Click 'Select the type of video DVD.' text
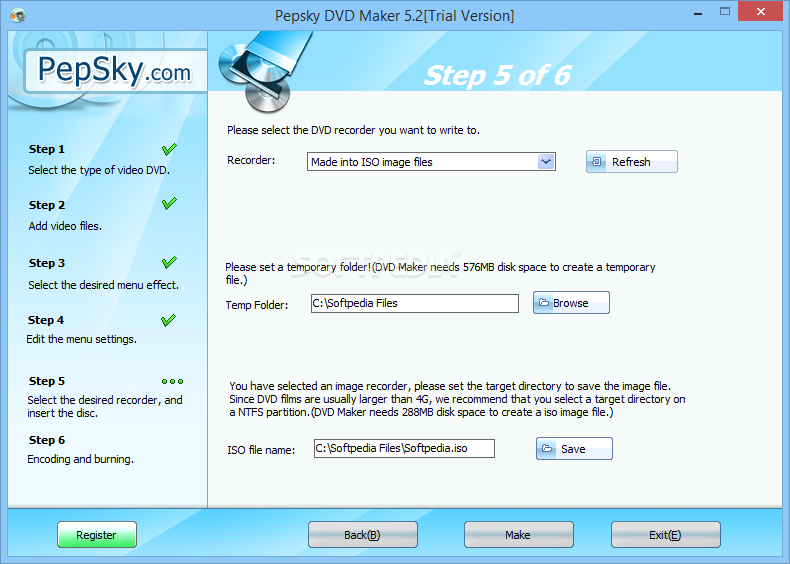The width and height of the screenshot is (790, 564). (x=99, y=170)
